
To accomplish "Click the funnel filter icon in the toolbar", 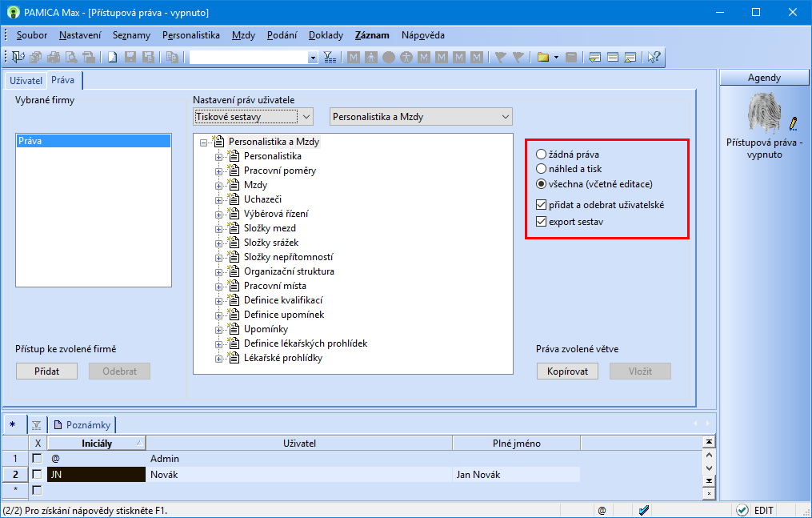I will click(330, 57).
